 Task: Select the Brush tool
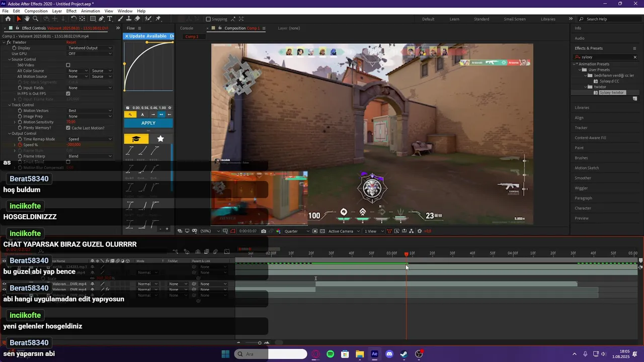(121, 19)
